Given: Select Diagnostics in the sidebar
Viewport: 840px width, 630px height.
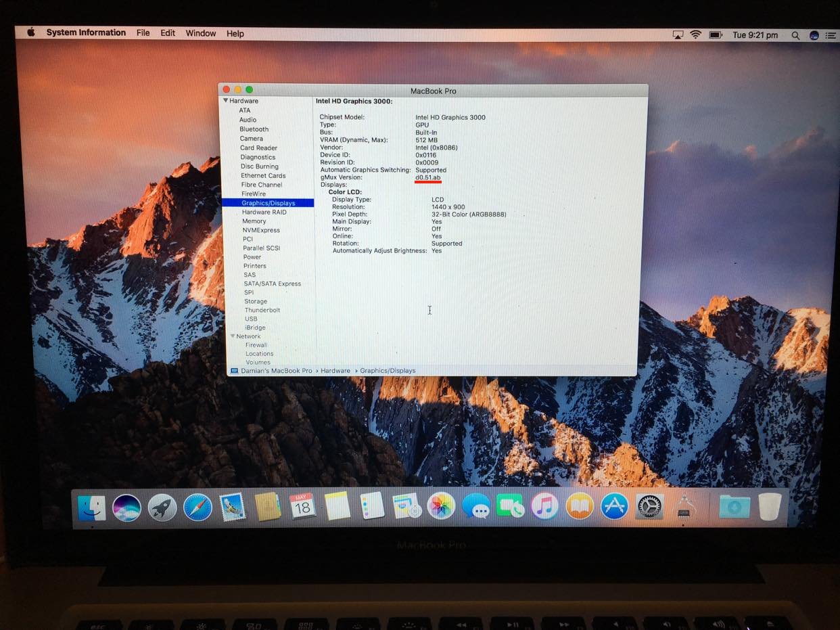Looking at the screenshot, I should [258, 157].
